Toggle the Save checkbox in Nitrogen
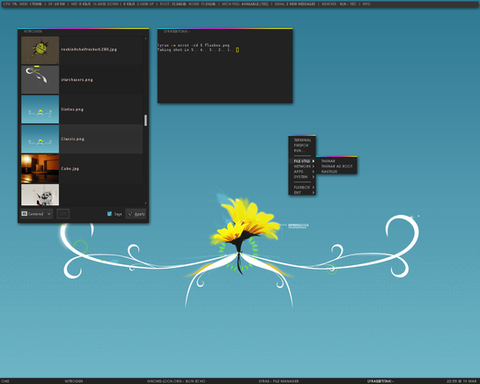The image size is (480, 384). click(x=109, y=214)
